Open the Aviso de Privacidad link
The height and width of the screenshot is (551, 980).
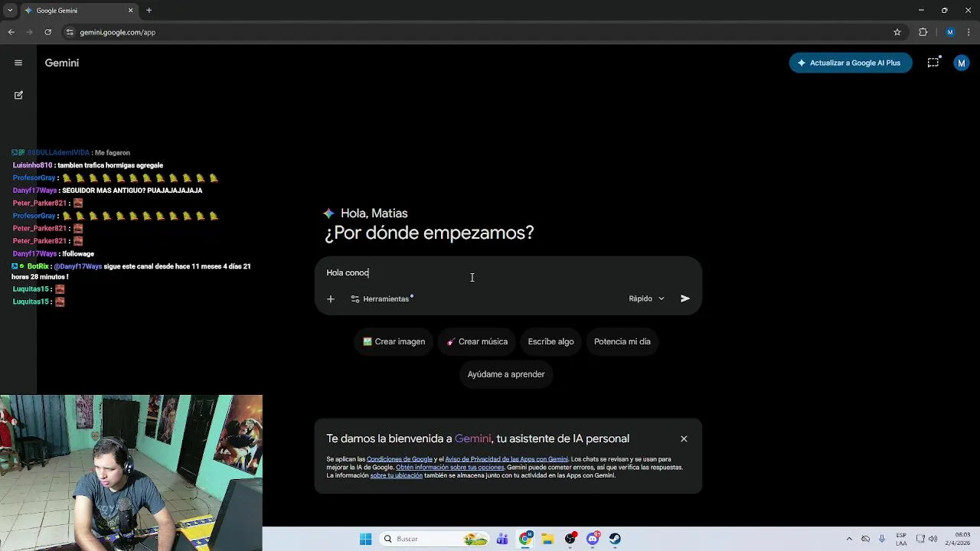[507, 459]
